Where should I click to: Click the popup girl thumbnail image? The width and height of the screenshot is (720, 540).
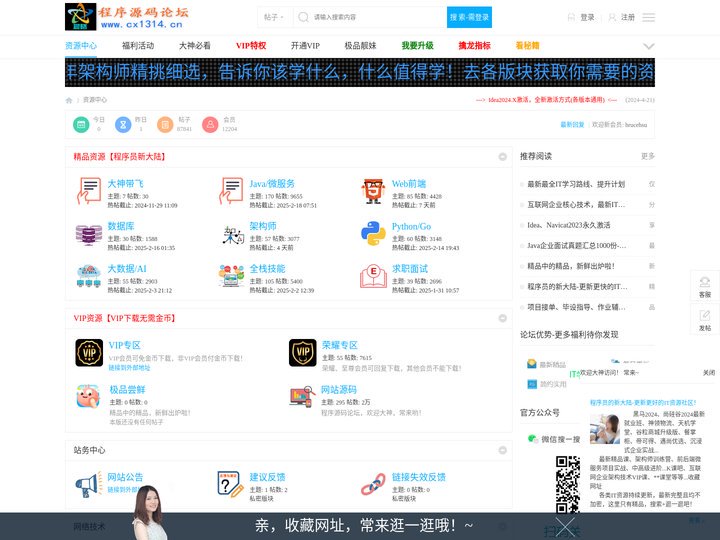point(605,429)
